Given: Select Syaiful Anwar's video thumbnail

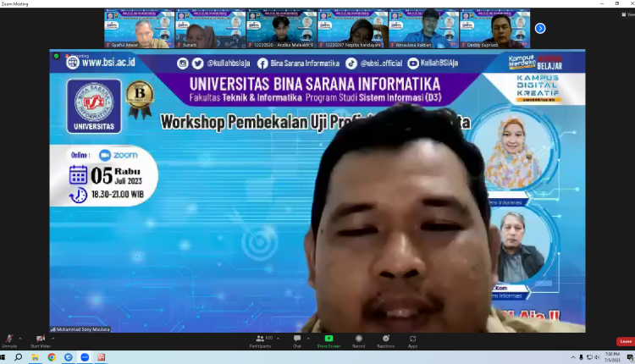Looking at the screenshot, I should (140, 28).
